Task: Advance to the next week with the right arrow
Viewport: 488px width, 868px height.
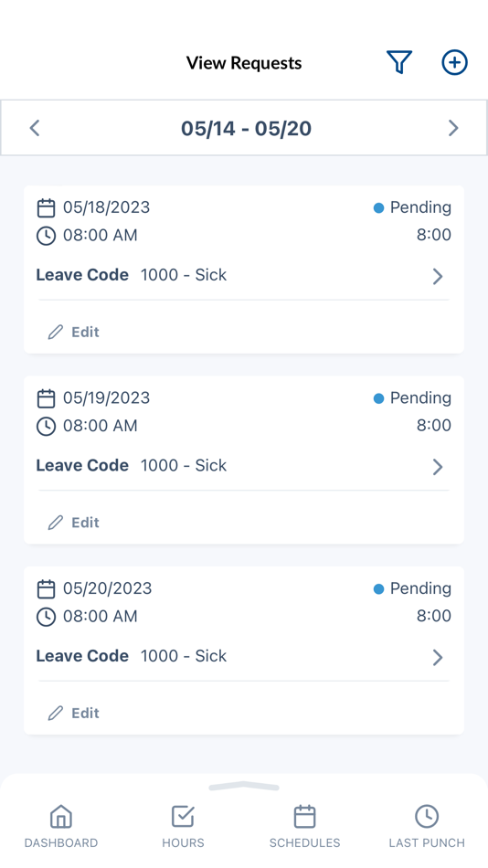Action: pyautogui.click(x=453, y=128)
